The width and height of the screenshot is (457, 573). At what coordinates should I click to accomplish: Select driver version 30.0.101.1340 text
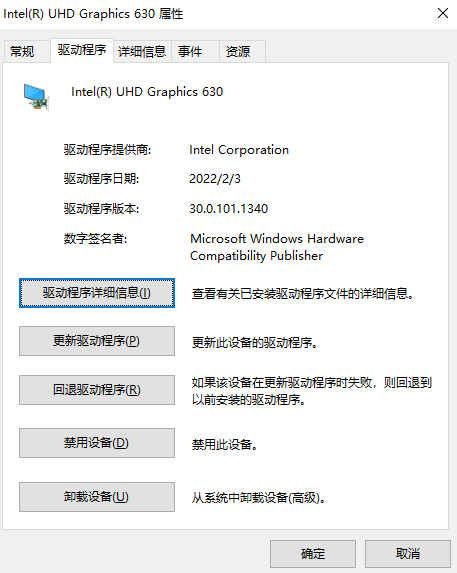(x=229, y=209)
